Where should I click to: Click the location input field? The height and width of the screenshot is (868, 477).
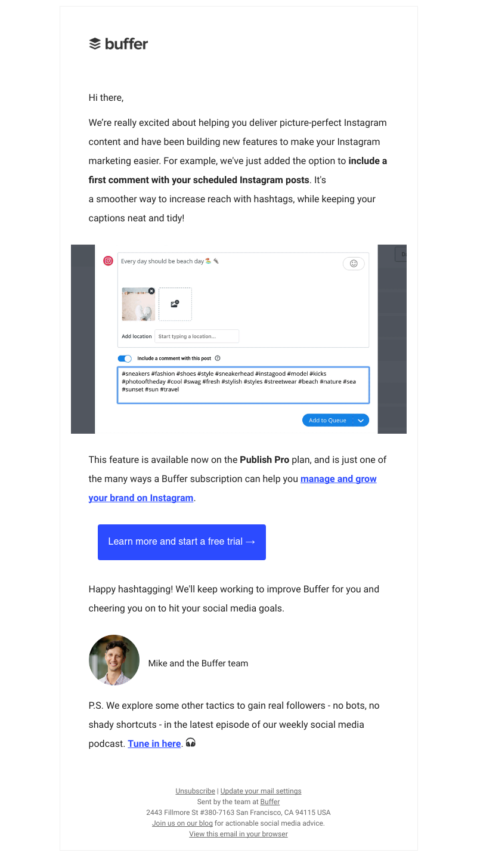196,336
